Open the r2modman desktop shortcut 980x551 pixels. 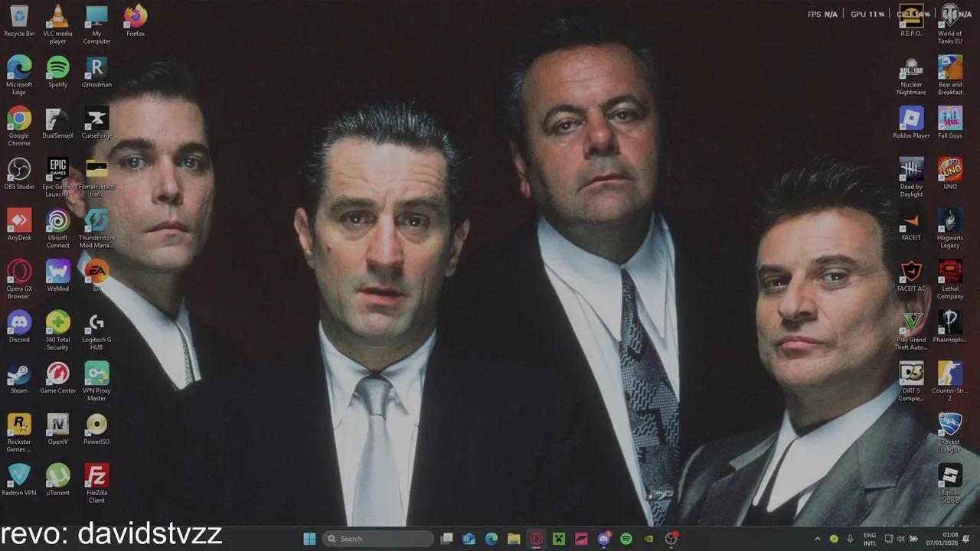(x=96, y=72)
